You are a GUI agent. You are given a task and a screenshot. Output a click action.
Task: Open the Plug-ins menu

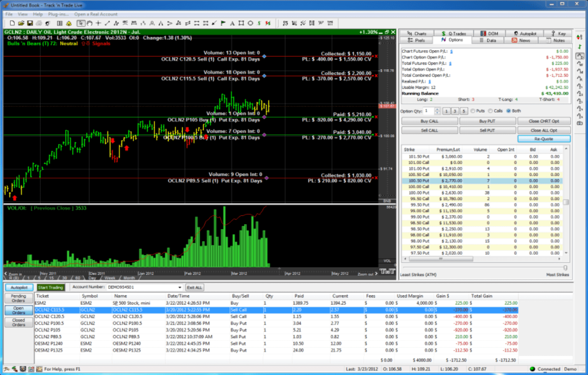point(59,14)
